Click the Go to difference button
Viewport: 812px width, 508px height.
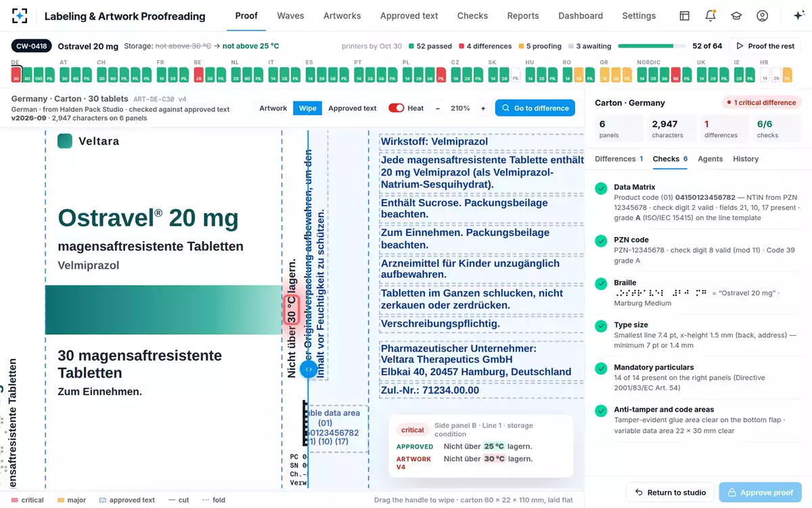[x=535, y=108]
